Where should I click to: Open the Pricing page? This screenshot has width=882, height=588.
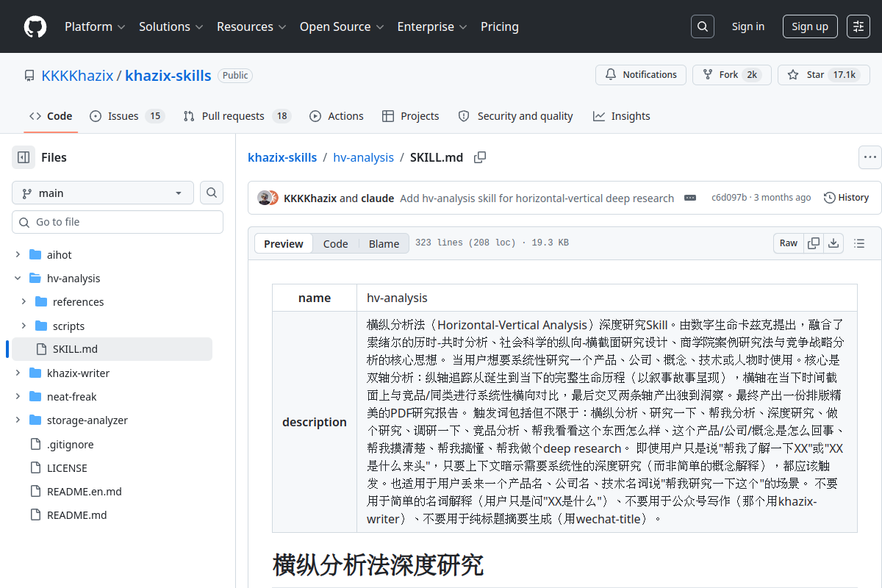point(500,26)
